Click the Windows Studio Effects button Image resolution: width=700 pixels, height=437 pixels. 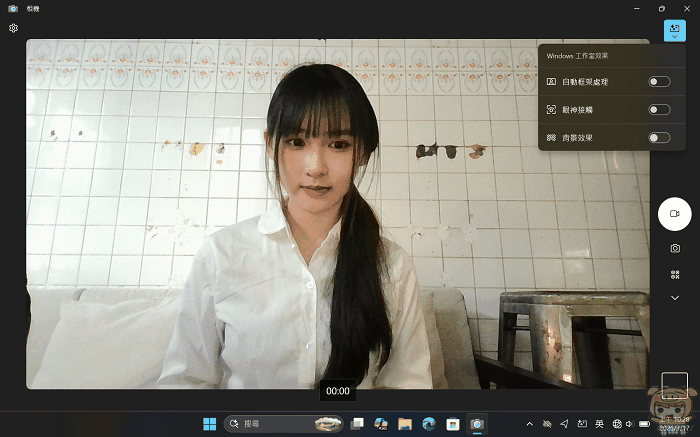tap(674, 30)
